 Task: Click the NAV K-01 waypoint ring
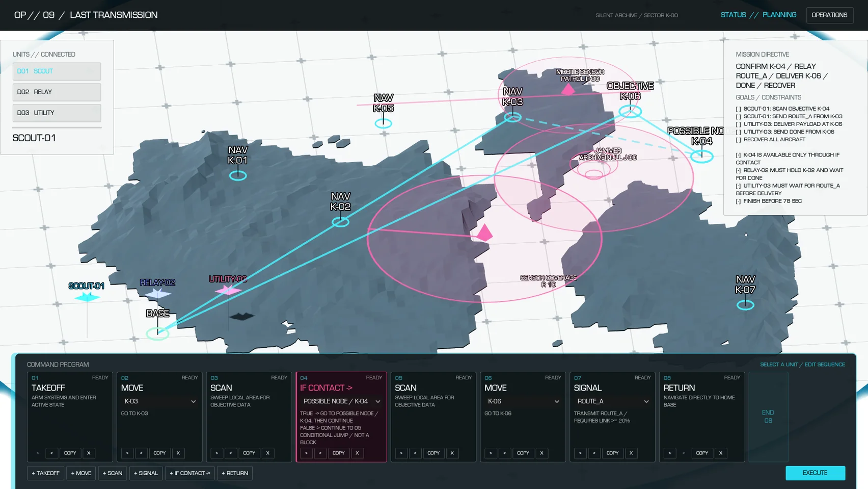click(238, 175)
